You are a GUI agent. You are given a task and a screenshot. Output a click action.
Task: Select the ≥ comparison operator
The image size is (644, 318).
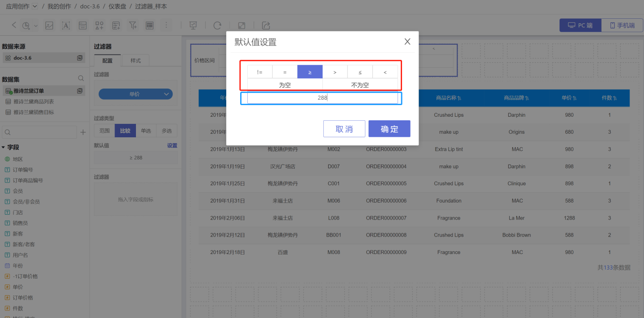pyautogui.click(x=309, y=72)
